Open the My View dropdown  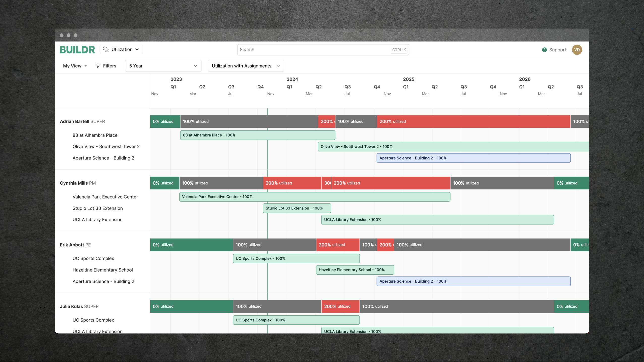click(74, 65)
